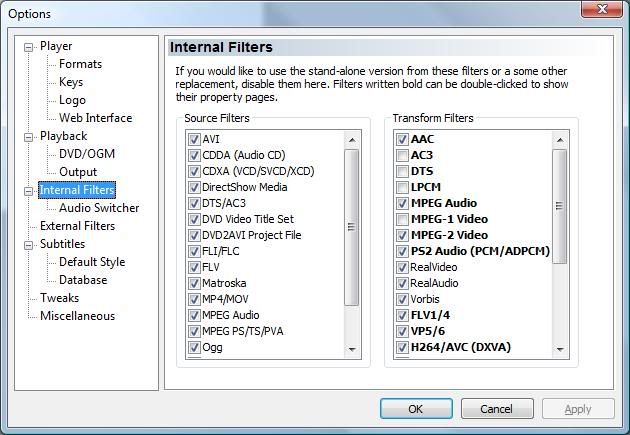Image resolution: width=630 pixels, height=435 pixels.
Task: Disable the FLV source filter
Action: tap(195, 268)
